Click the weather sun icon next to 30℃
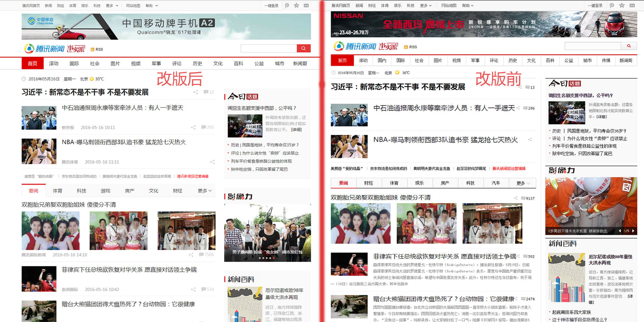Screen dimensions: 644x322 [x=91, y=79]
